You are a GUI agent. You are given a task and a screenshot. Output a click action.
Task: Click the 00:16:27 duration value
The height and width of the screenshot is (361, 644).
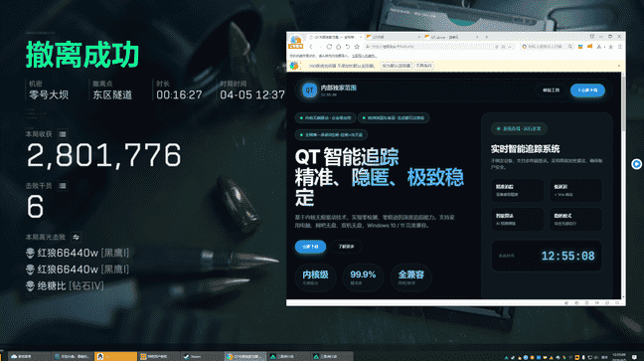179,95
